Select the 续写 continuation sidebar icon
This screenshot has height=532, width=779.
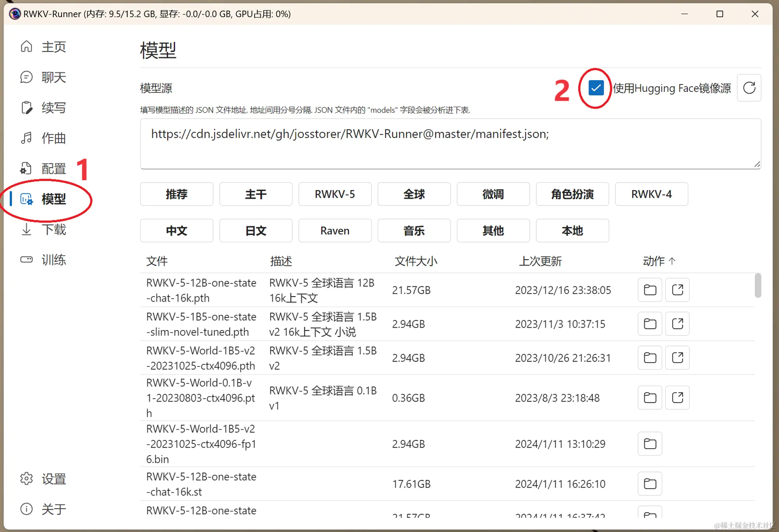26,108
